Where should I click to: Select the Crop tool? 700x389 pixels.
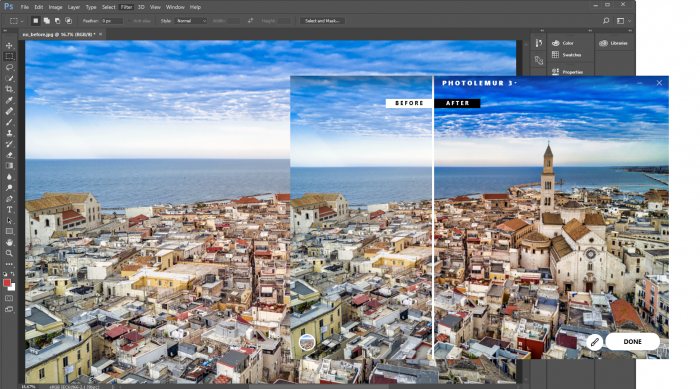(9, 89)
